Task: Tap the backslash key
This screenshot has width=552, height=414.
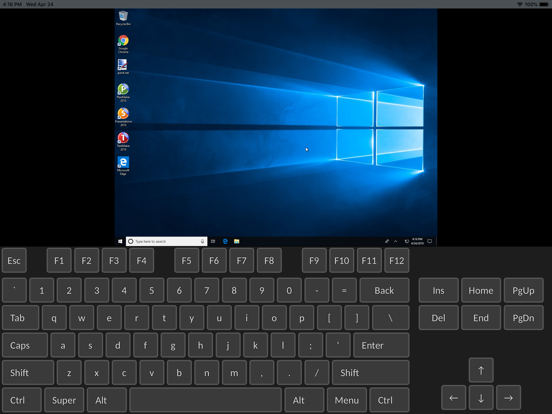Action: coord(391,318)
